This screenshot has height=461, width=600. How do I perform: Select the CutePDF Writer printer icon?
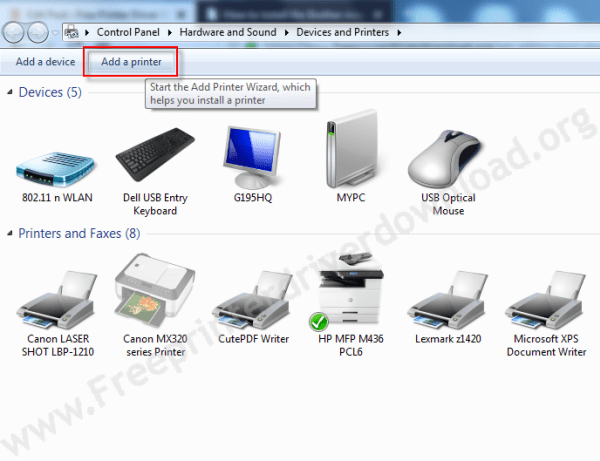[x=253, y=300]
